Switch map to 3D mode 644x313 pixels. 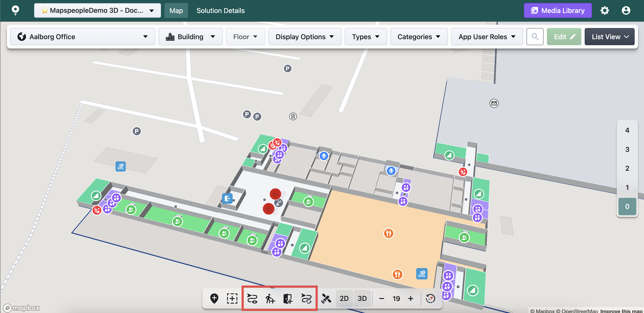pos(362,298)
